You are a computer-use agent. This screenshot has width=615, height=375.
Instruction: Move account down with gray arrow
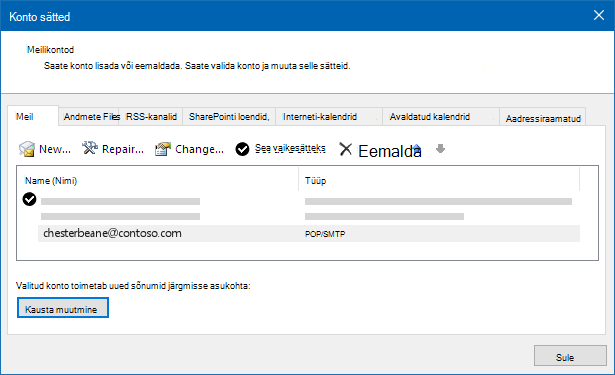click(x=440, y=149)
